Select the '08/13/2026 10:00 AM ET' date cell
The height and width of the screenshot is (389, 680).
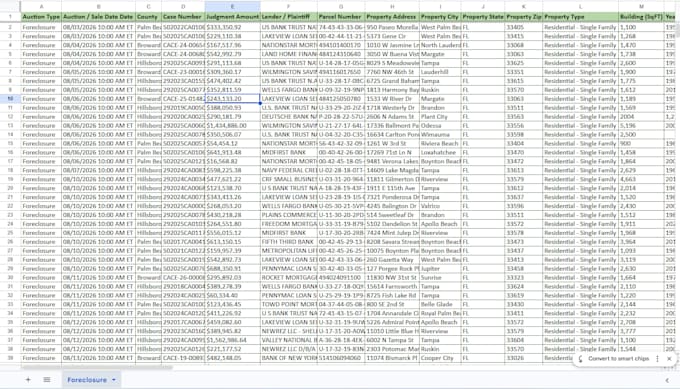pos(98,358)
